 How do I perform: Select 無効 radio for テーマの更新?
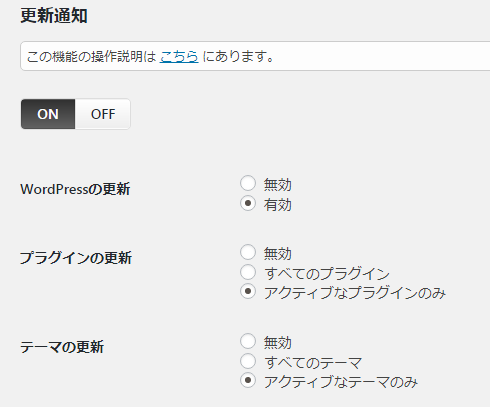(x=248, y=341)
